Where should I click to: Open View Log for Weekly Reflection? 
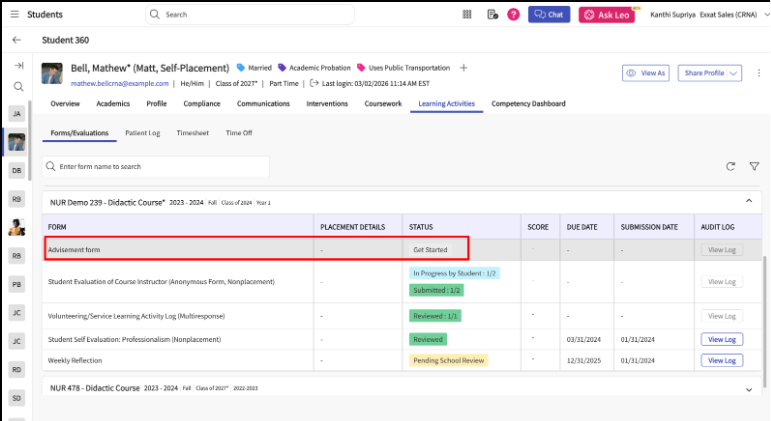coord(721,361)
